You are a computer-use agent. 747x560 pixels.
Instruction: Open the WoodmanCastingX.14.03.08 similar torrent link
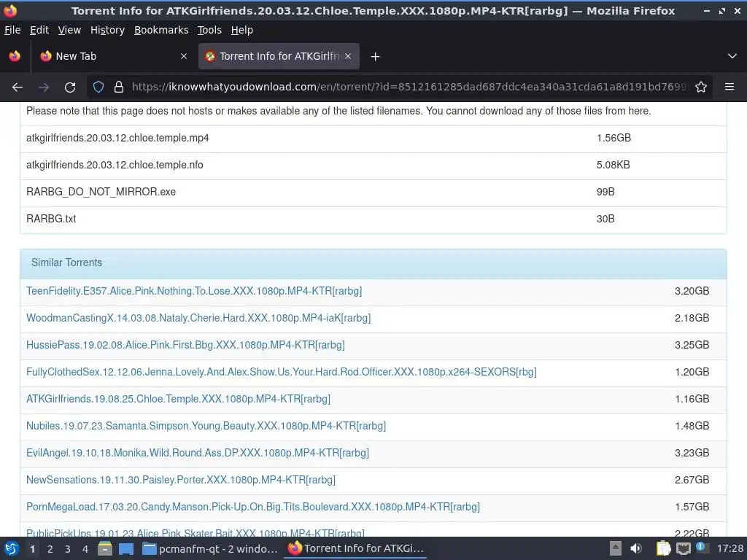[198, 318]
